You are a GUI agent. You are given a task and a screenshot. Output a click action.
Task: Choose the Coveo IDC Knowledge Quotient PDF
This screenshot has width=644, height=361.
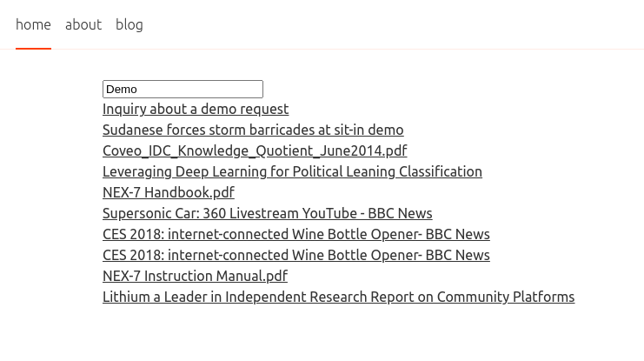pyautogui.click(x=255, y=150)
